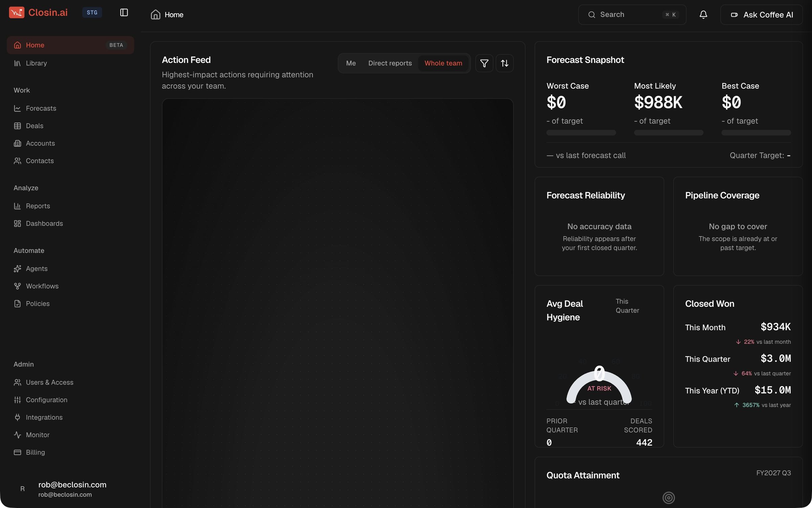Collapse the sidebar panel icon

[124, 13]
